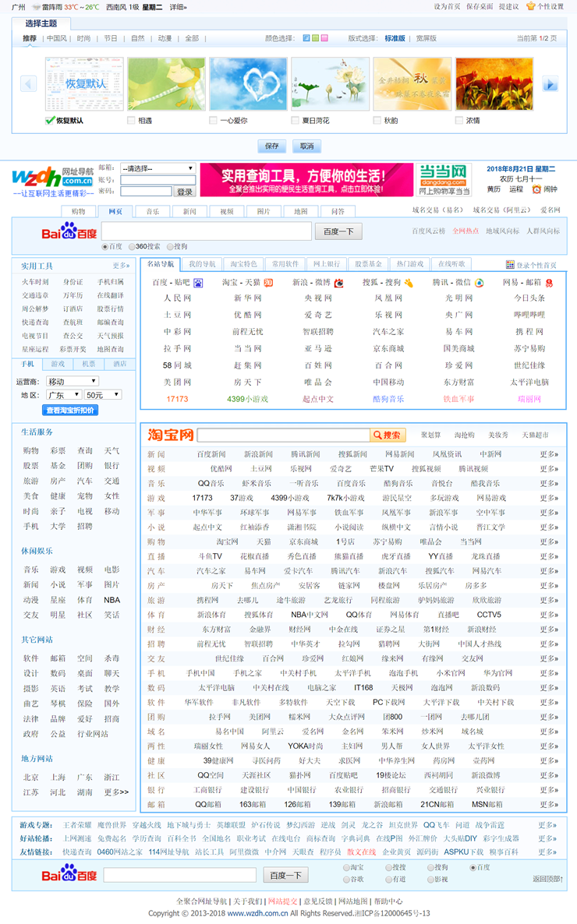Select the 中国风 theme category
Image resolution: width=577 pixels, height=924 pixels.
point(57,38)
